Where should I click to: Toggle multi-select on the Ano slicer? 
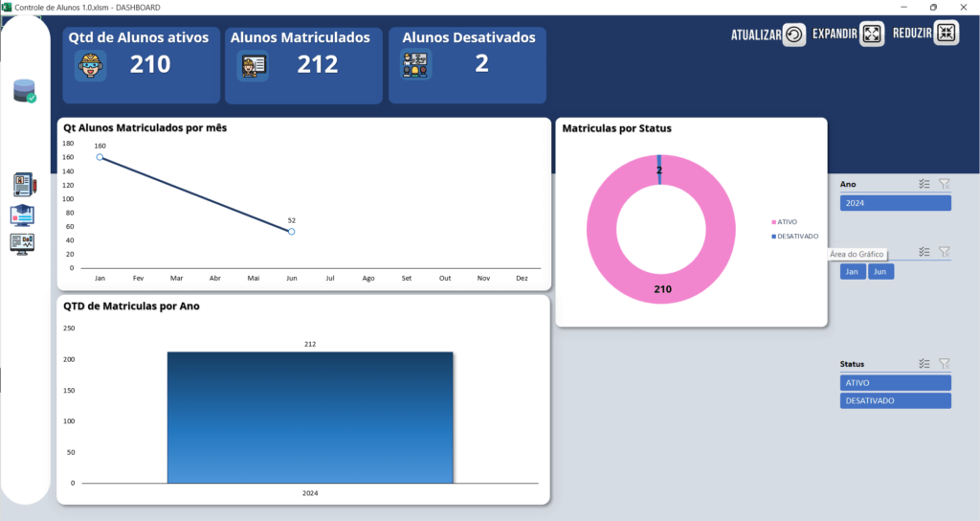pos(924,184)
